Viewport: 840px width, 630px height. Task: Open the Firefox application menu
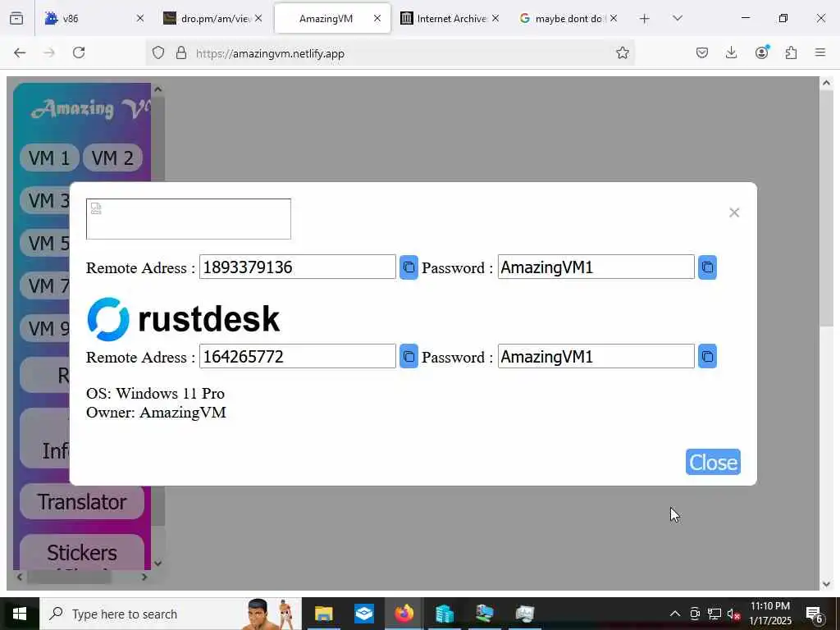coord(820,52)
